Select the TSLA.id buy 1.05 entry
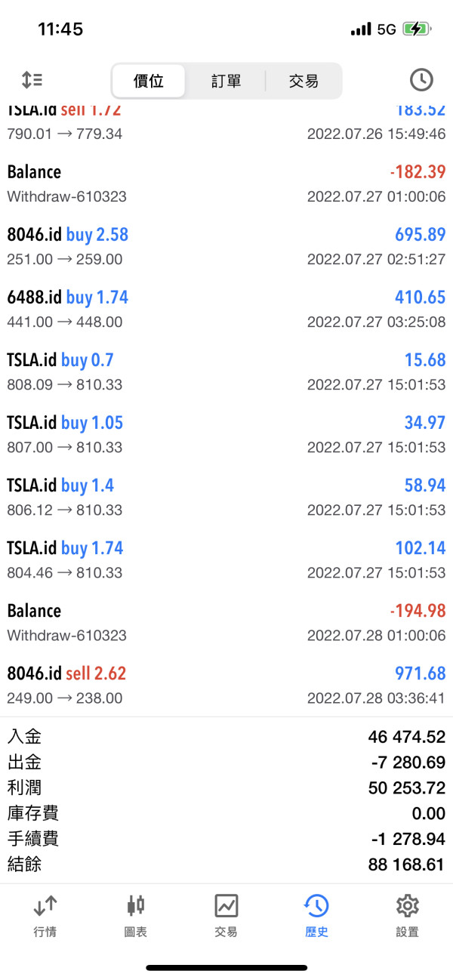The width and height of the screenshot is (453, 980). [226, 434]
